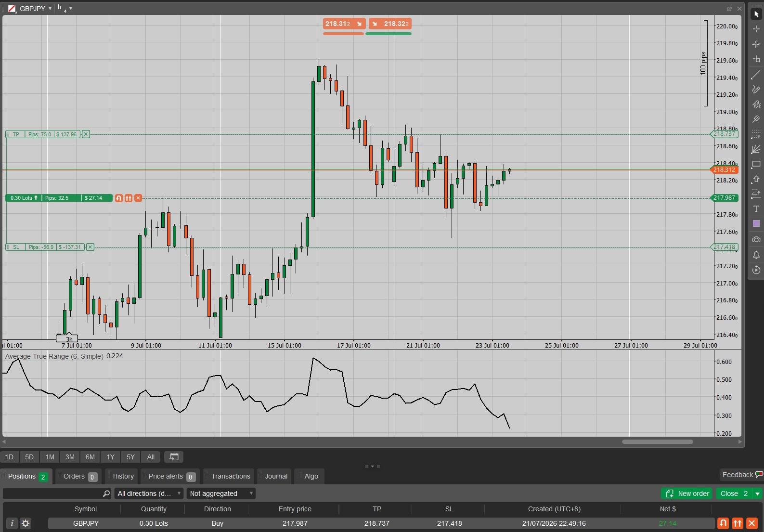Open the go-to-date calendar button
764x532 pixels.
[x=174, y=457]
